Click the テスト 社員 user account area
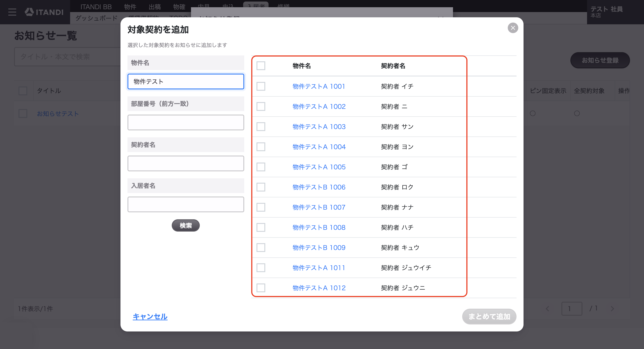 (615, 12)
